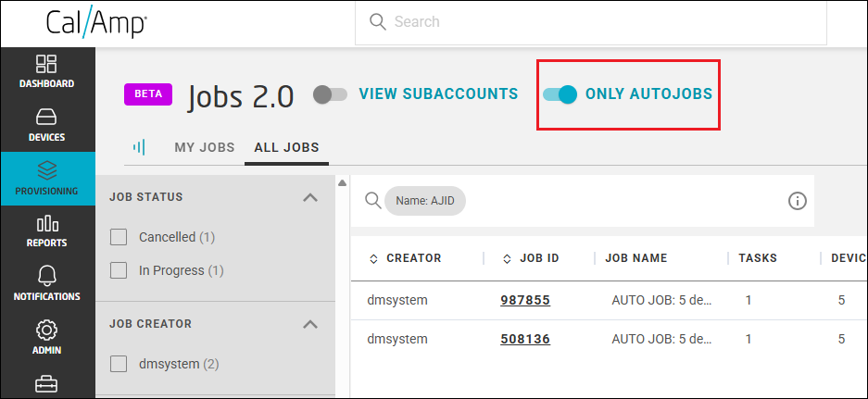Click the Name: AJID filter chip

(425, 201)
